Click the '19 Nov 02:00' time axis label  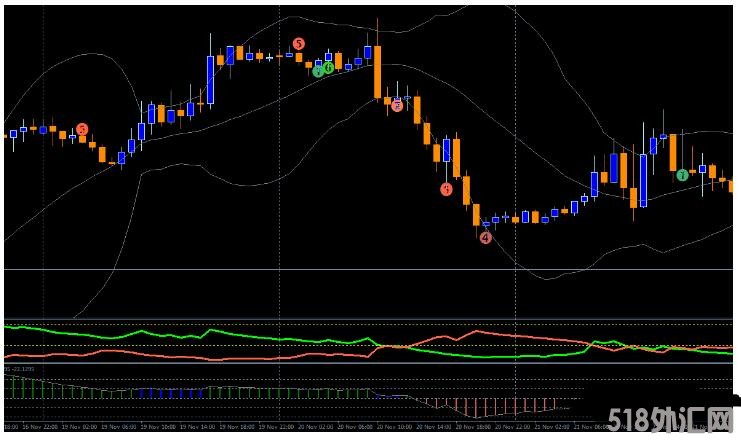point(79,427)
